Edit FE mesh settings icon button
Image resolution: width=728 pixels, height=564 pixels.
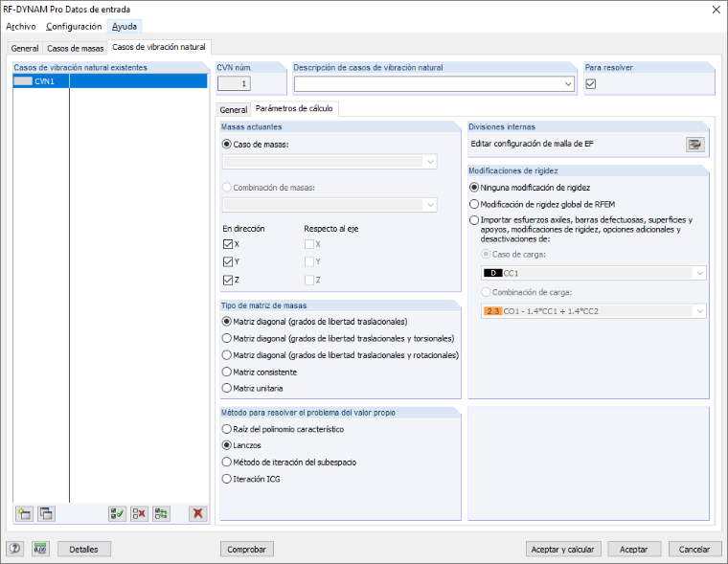(x=695, y=145)
